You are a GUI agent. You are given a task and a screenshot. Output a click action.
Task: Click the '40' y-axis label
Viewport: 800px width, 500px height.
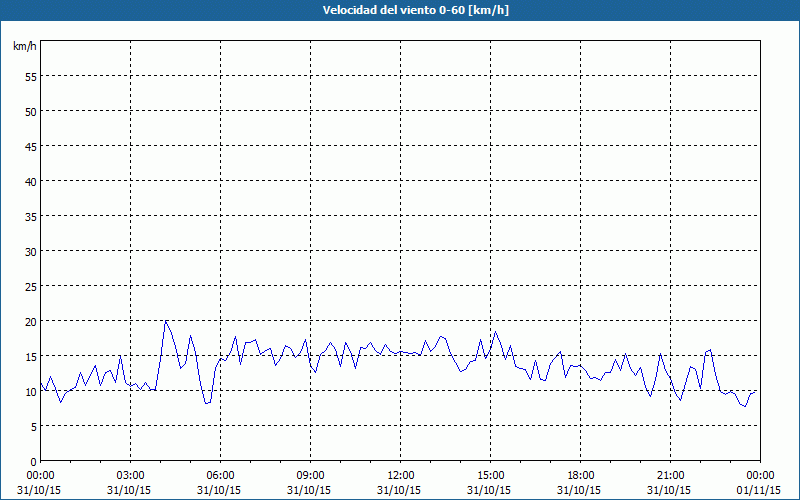31,182
